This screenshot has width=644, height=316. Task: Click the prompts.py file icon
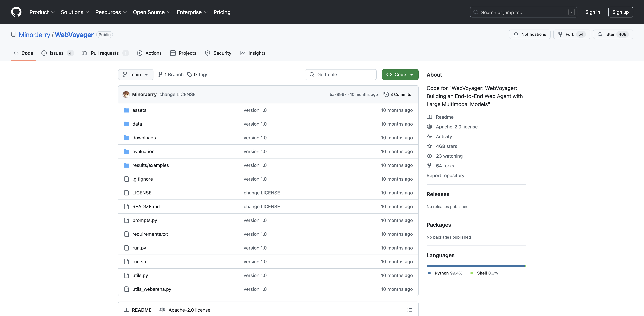[126, 220]
